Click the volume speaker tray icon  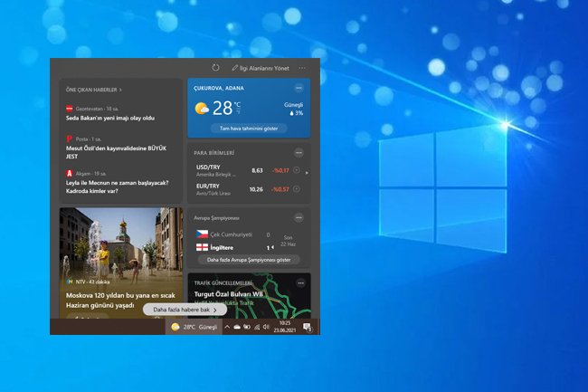pyautogui.click(x=266, y=327)
